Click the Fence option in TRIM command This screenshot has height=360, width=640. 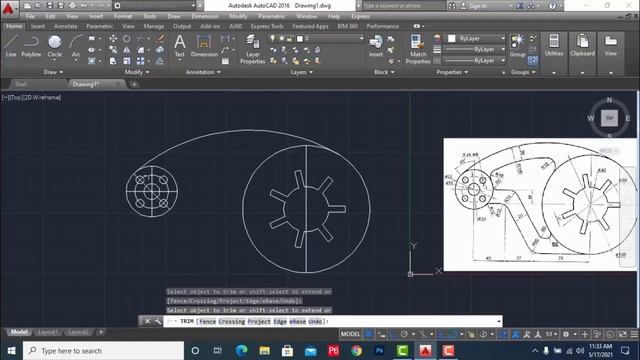point(207,322)
